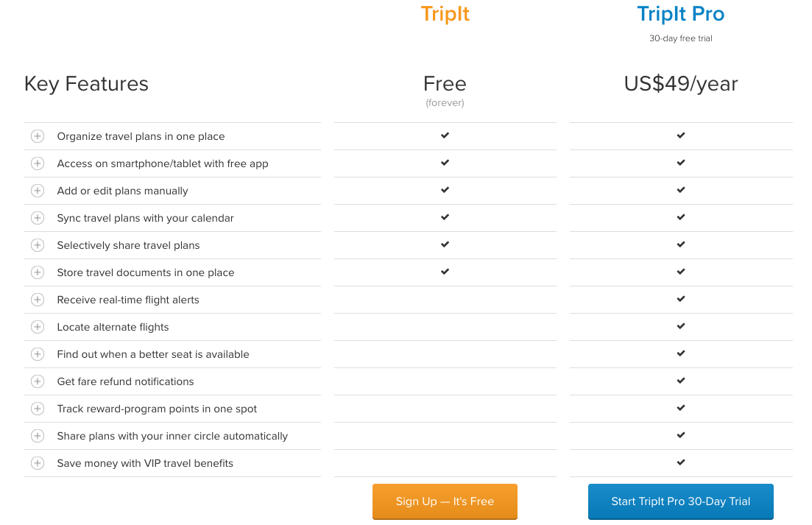Image resolution: width=812 pixels, height=525 pixels.
Task: Click plus icon next to Sync travel plans
Action: click(38, 218)
